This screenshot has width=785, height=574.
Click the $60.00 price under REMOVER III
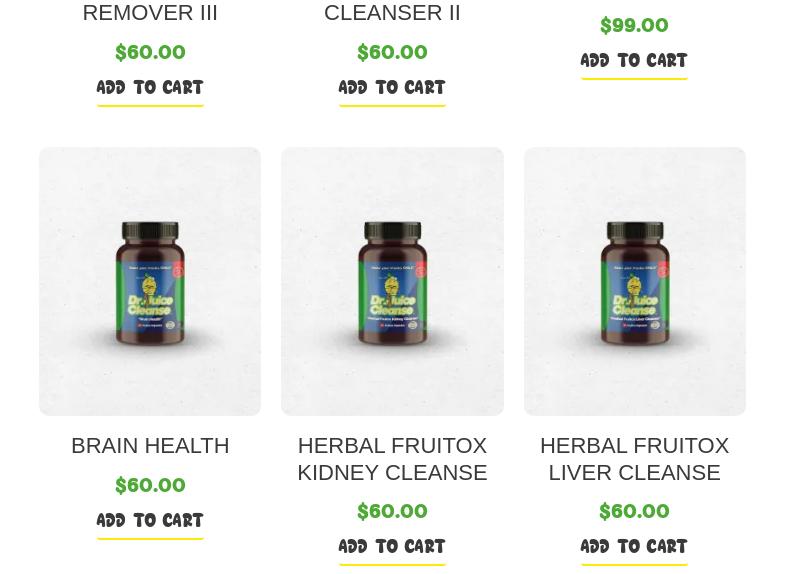coord(150,52)
